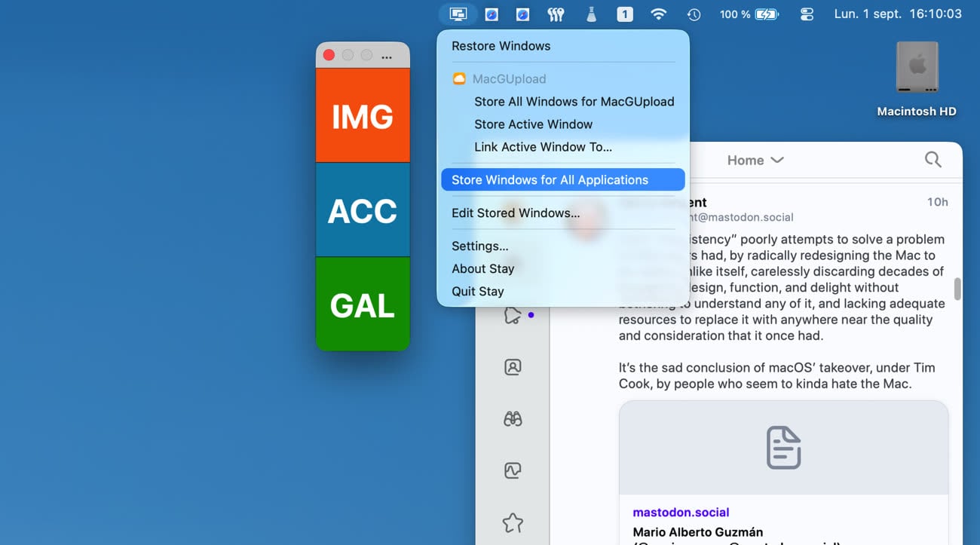Open search magnifier in Mastodon window
The height and width of the screenshot is (545, 980).
coord(933,160)
